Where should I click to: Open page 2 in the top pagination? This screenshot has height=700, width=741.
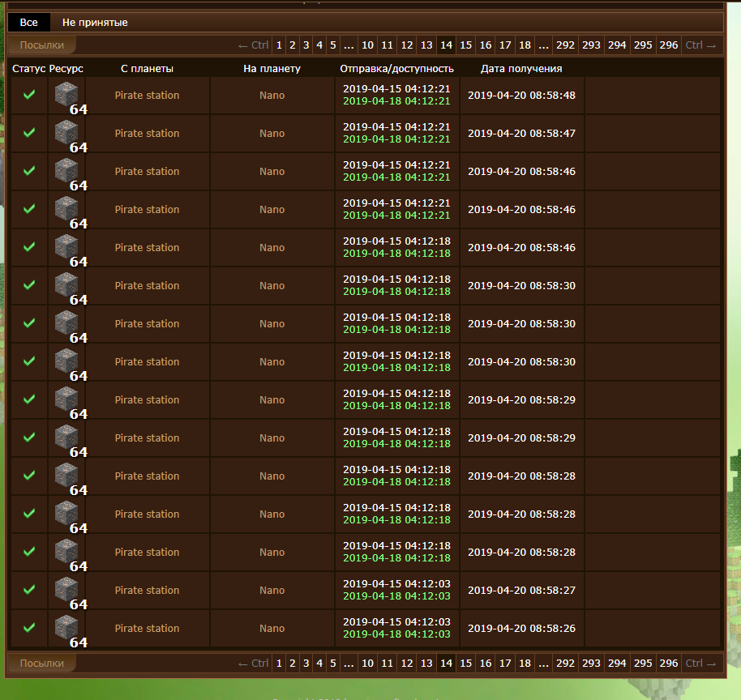(293, 45)
